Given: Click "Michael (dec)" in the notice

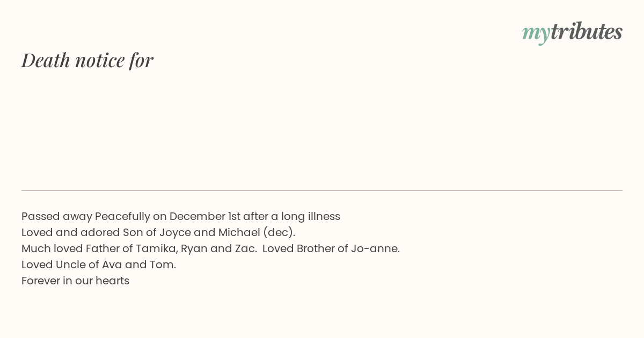Looking at the screenshot, I should point(257,232).
